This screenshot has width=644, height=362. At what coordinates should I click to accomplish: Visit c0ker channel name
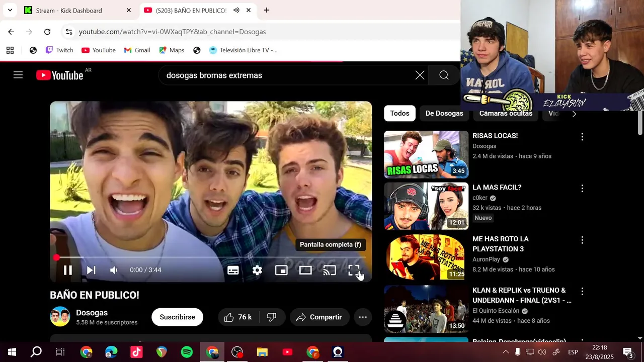480,198
